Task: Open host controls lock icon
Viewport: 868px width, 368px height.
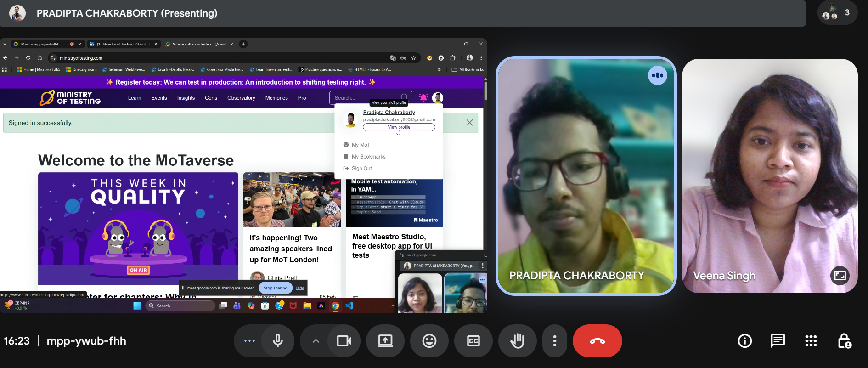Action: [844, 341]
